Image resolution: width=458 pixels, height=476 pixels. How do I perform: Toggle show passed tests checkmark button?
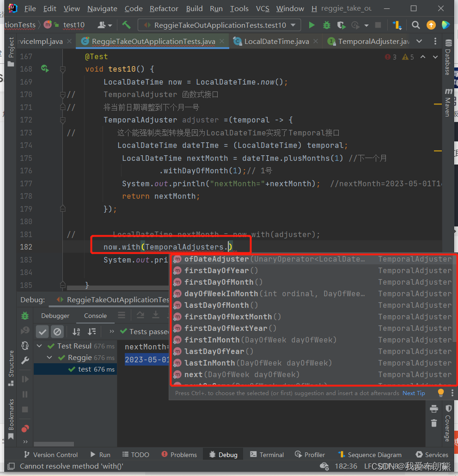tap(43, 331)
